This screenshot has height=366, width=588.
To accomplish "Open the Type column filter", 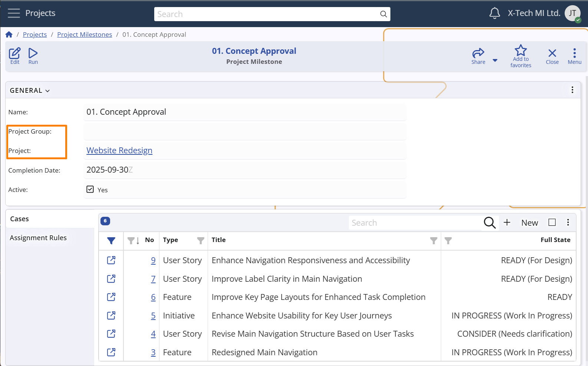I will (x=201, y=241).
